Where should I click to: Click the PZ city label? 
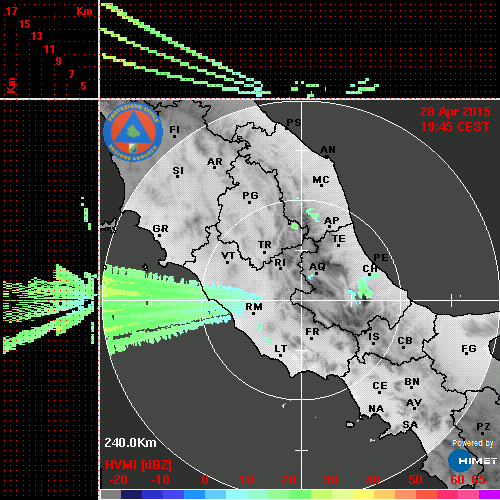click(483, 427)
